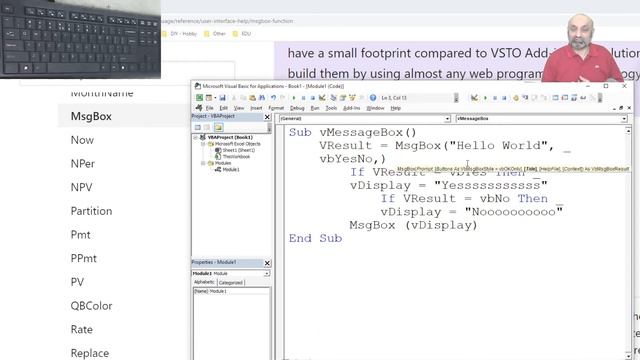Open the Tools menu
Viewport: 640px width, 360px height.
coord(331,108)
